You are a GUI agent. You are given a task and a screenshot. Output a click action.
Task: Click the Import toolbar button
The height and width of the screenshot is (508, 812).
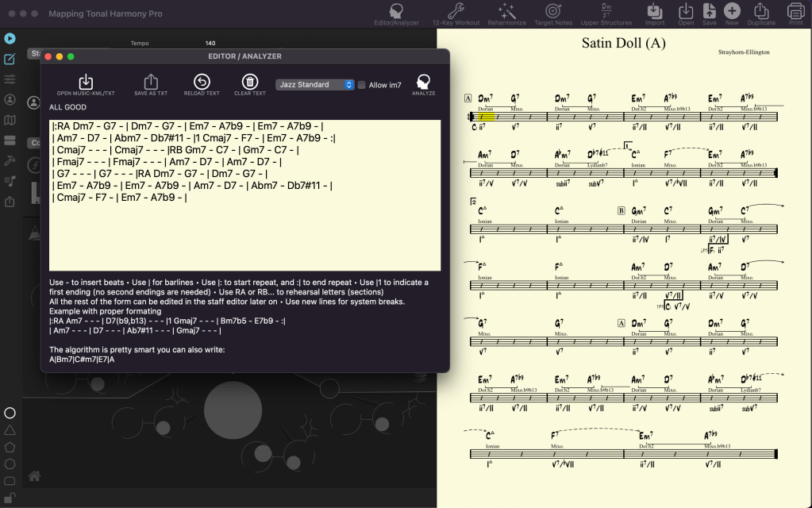(x=655, y=11)
